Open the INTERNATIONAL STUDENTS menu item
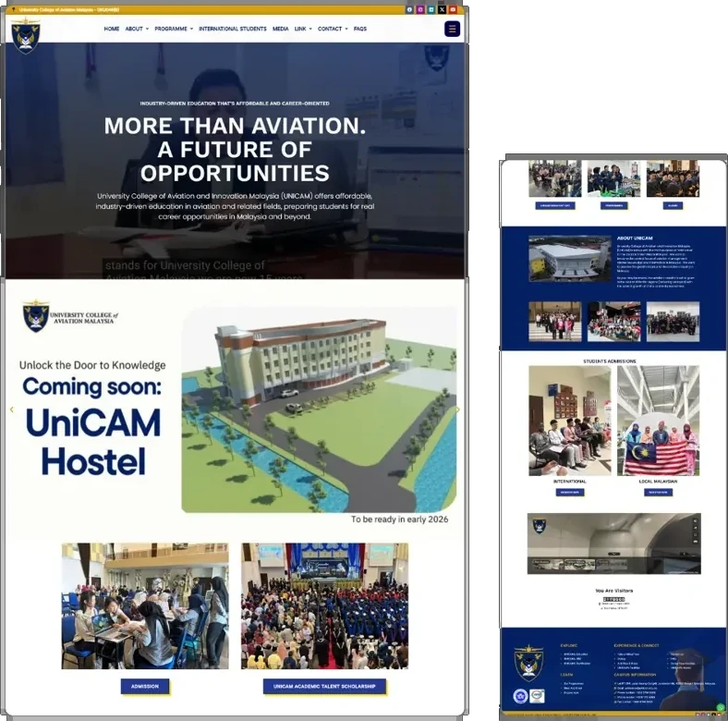Image resolution: width=728 pixels, height=721 pixels. coord(233,29)
